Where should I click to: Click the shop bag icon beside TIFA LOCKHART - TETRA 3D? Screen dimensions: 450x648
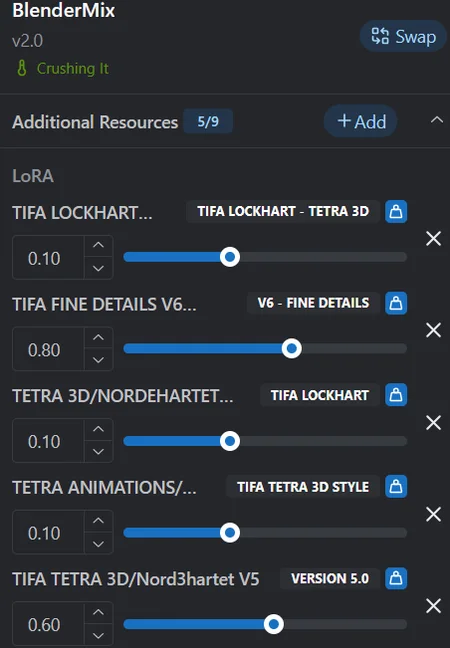(x=396, y=212)
